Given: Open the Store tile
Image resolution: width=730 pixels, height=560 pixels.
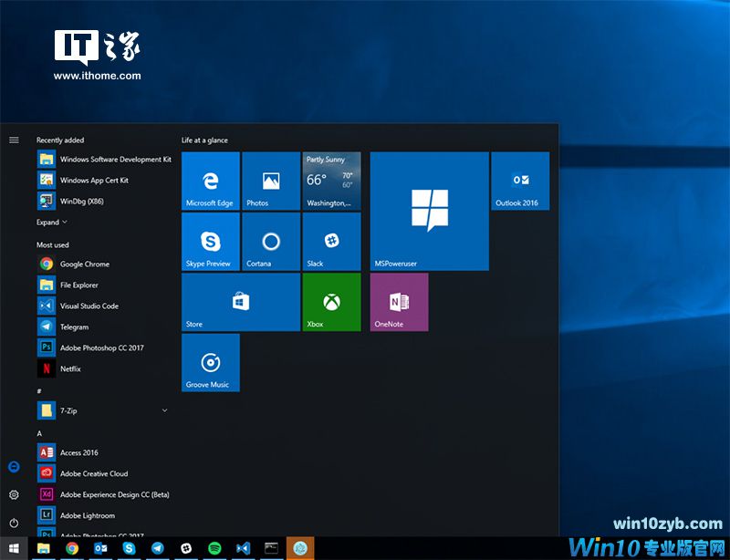Looking at the screenshot, I should [240, 302].
